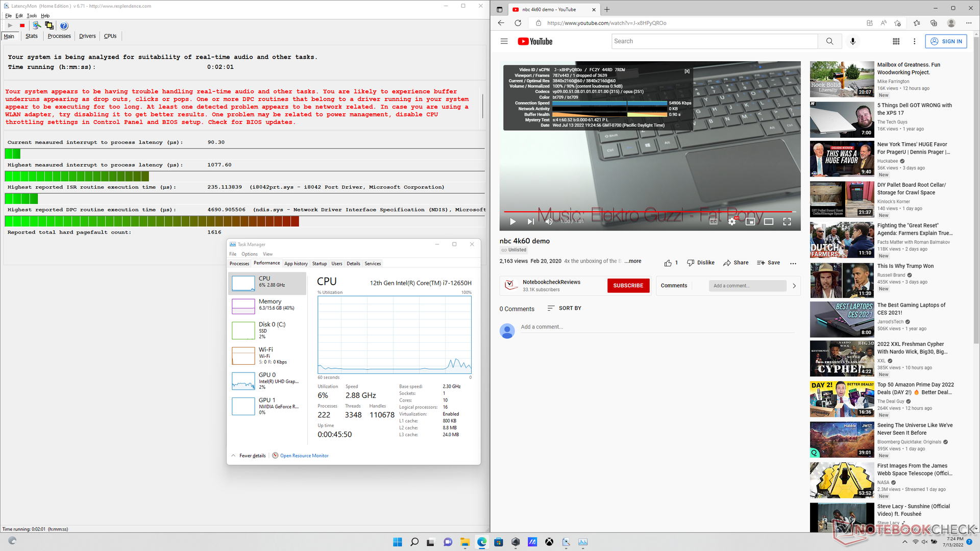Open Xbox app from taskbar

549,542
